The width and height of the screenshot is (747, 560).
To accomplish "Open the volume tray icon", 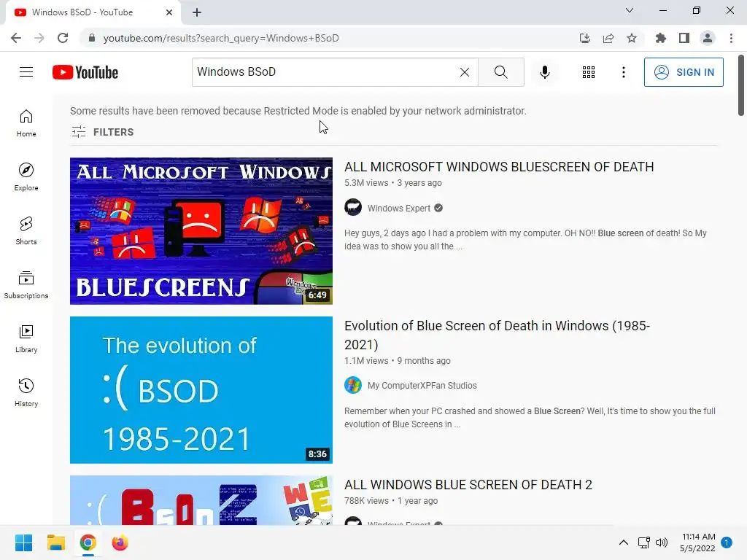I will tap(661, 542).
